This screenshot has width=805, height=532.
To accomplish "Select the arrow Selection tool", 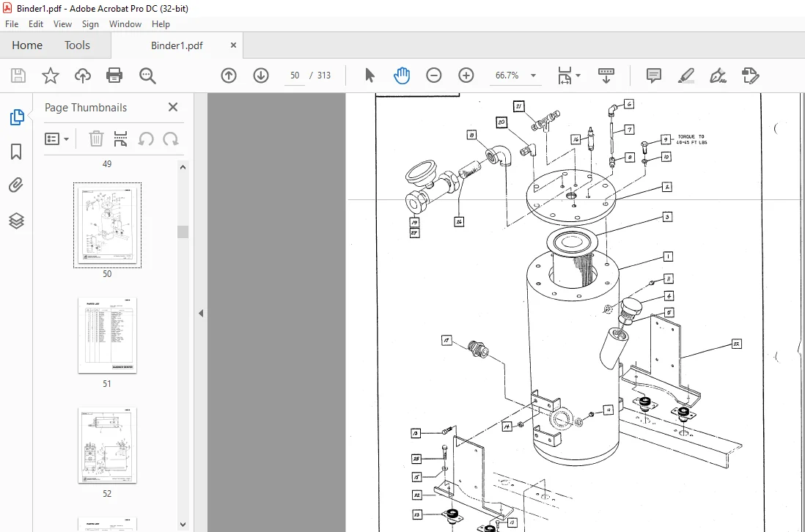I will 370,75.
